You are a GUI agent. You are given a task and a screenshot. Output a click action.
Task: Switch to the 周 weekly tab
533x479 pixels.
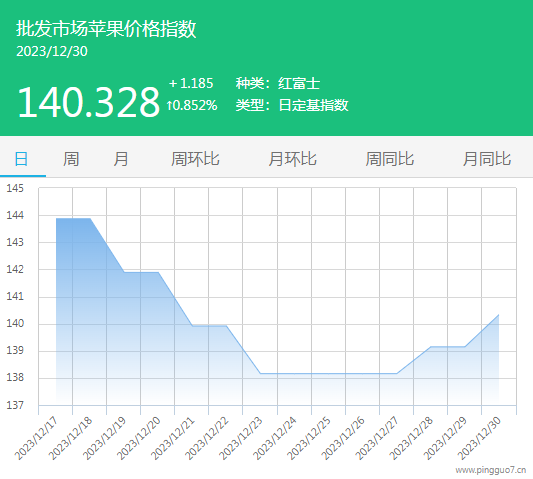coord(71,159)
